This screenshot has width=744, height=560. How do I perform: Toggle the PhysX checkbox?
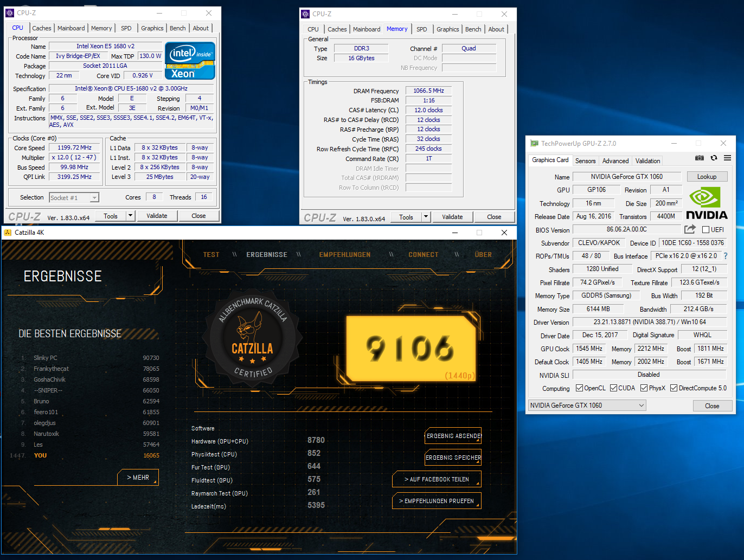point(644,388)
